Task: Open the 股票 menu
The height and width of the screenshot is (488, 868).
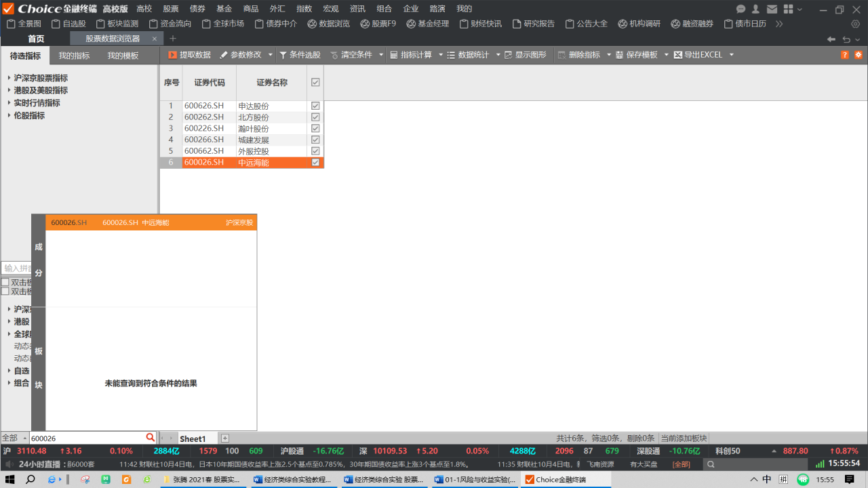Action: tap(171, 9)
